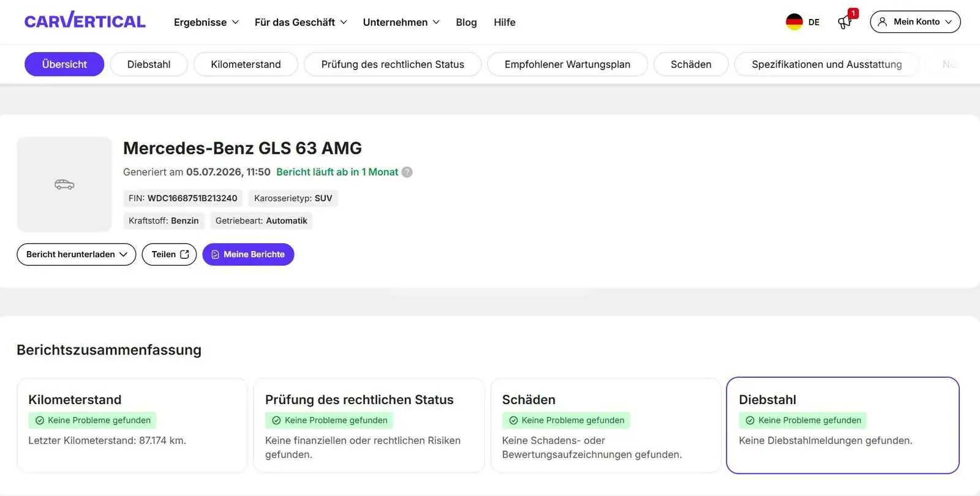Expand the Ergebnisse menu
The width and height of the screenshot is (980, 496).
pos(206,22)
